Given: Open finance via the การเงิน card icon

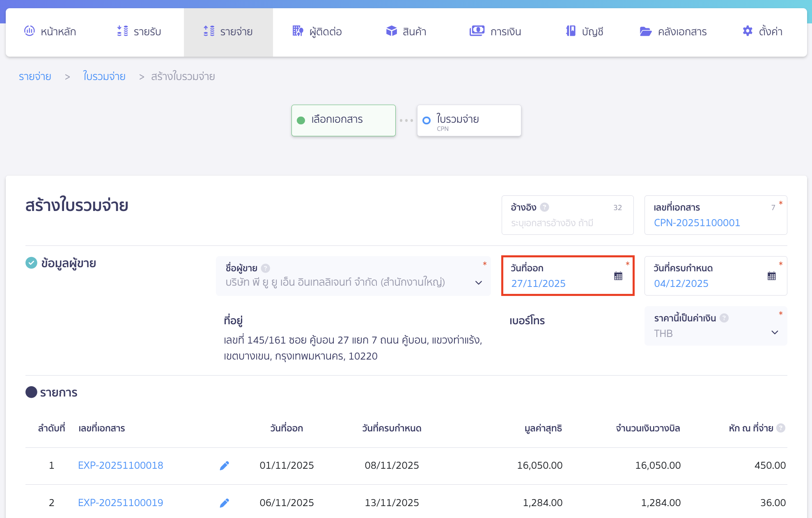Looking at the screenshot, I should (477, 30).
